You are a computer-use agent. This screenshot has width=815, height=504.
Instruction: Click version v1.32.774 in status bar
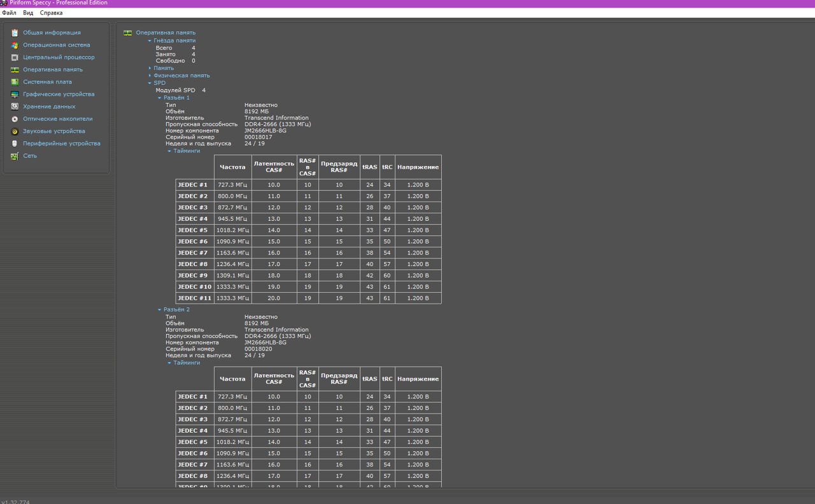click(15, 502)
